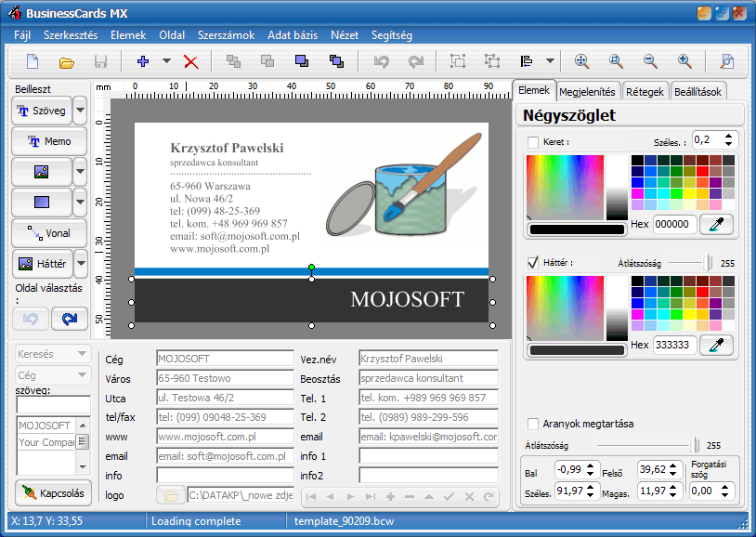
Task: Expand the Szöveg button dropdown arrow
Action: click(80, 111)
